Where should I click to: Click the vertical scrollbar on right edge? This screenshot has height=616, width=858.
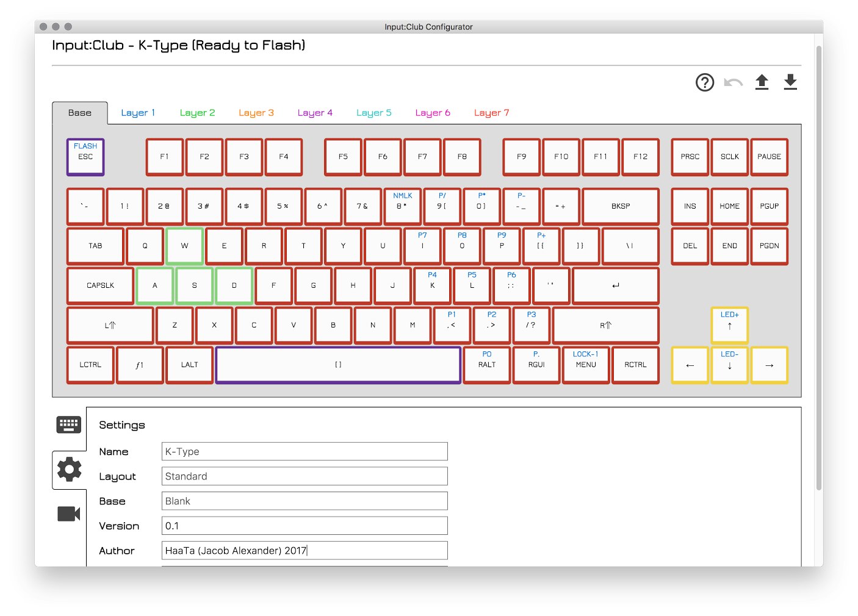[x=819, y=268]
